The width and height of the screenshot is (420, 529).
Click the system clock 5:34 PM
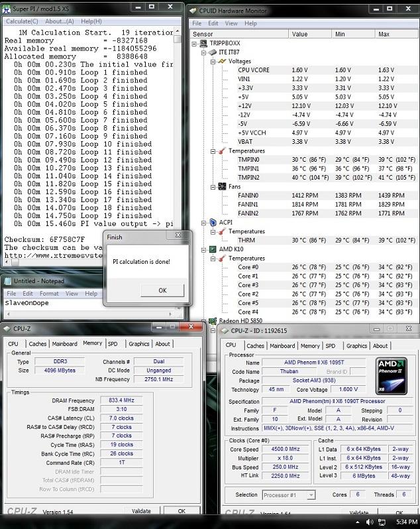point(407,522)
